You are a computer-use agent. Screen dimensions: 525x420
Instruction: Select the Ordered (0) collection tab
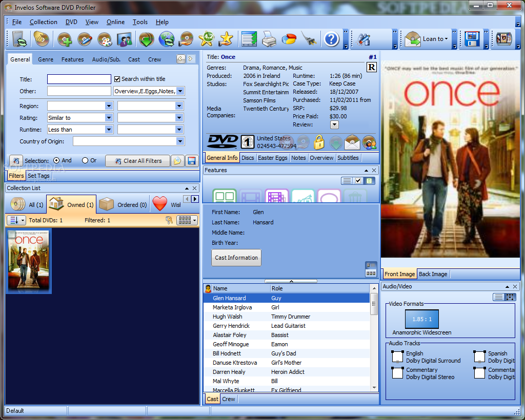[124, 204]
